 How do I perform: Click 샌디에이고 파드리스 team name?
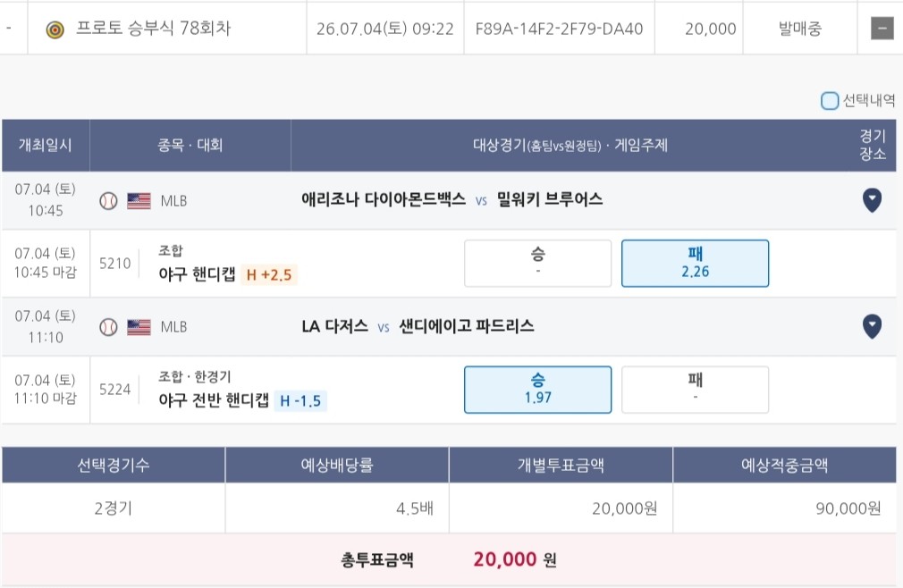click(x=467, y=325)
